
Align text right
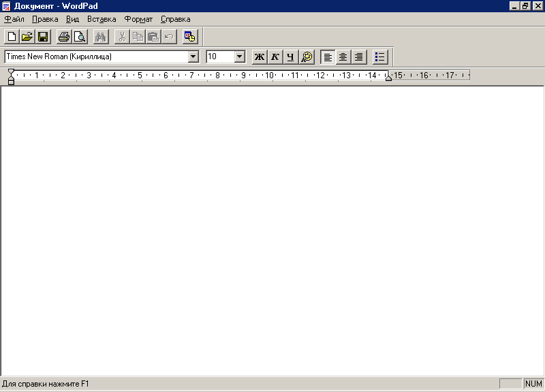pyautogui.click(x=359, y=57)
